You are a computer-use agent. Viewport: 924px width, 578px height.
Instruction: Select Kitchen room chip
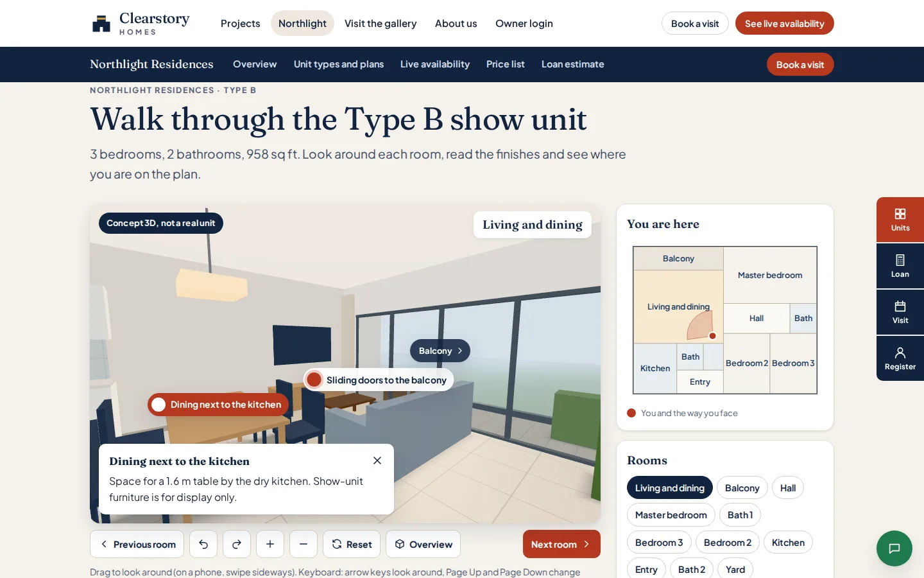[788, 543]
